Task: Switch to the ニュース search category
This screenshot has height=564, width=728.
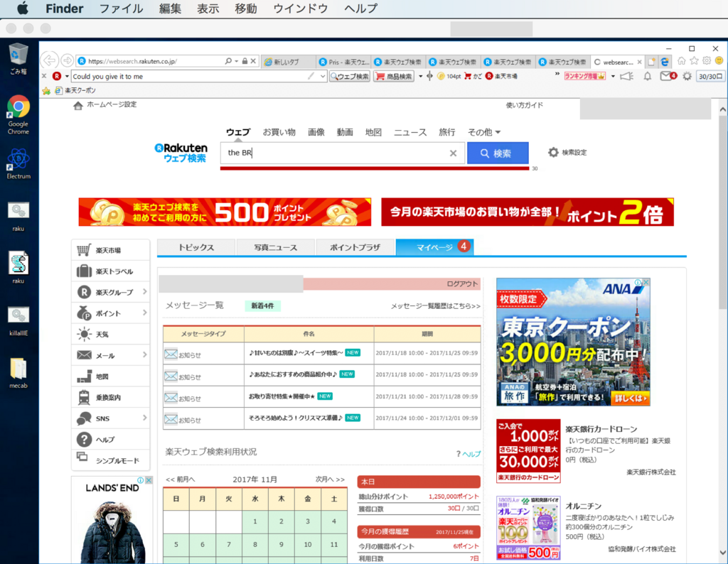Action: point(410,132)
